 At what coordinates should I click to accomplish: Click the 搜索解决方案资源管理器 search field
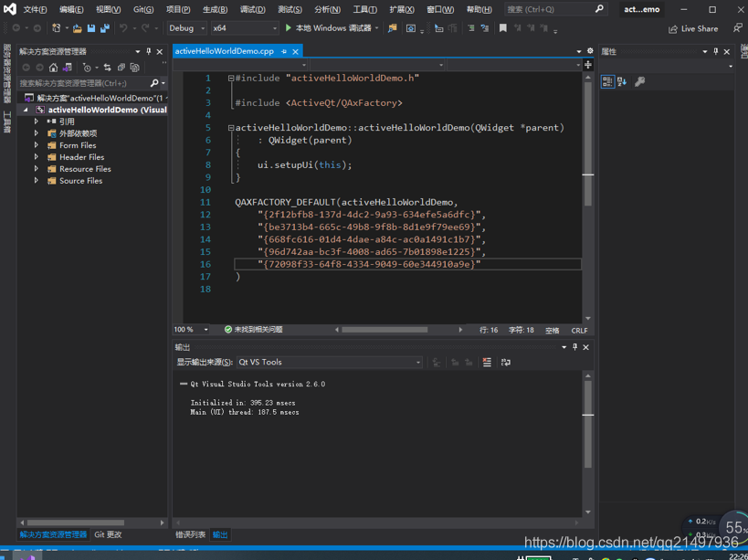click(85, 83)
